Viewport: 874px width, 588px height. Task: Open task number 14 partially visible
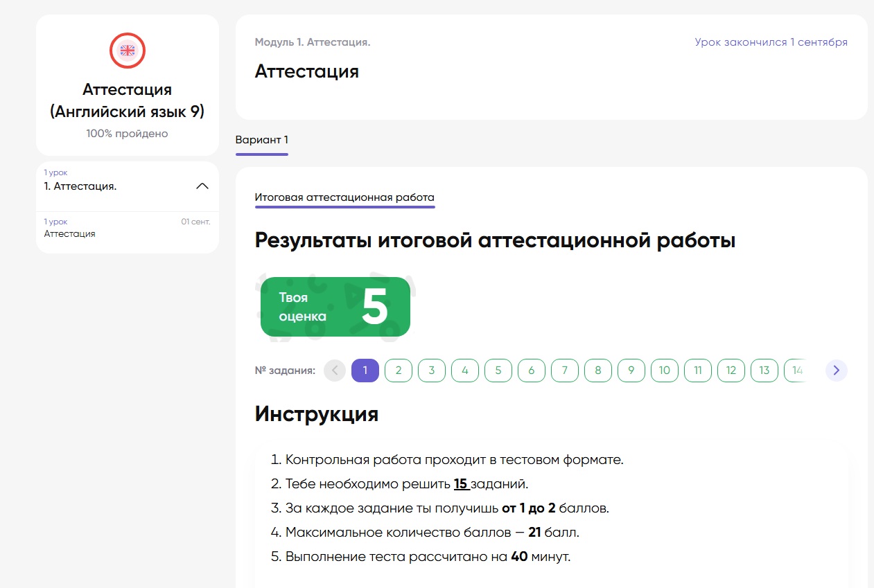(x=797, y=371)
